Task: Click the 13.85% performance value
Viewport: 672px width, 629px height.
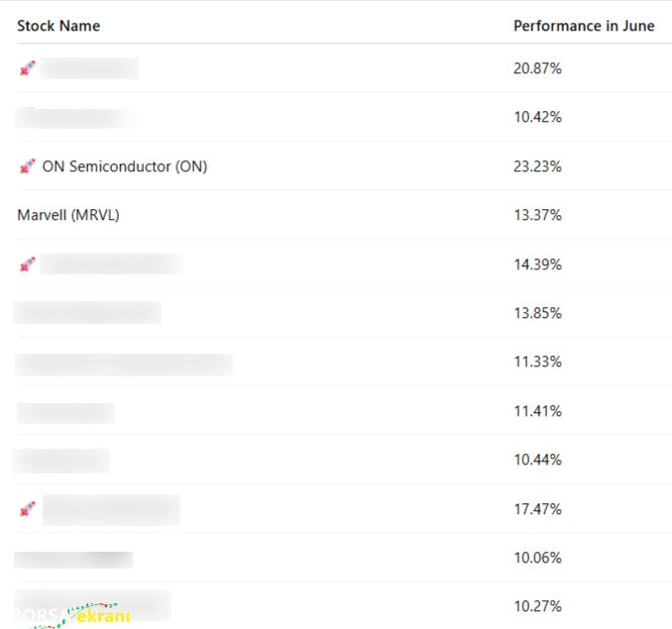Action: click(x=537, y=313)
